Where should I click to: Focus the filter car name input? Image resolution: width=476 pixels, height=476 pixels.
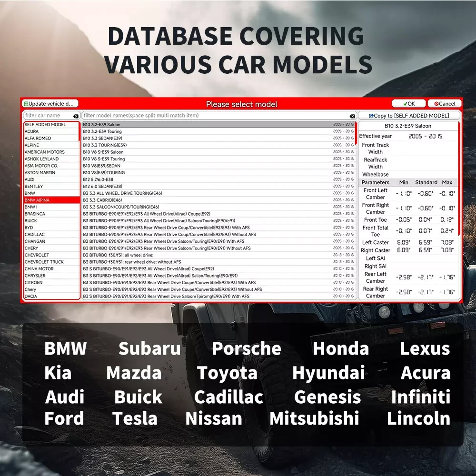pos(49,116)
